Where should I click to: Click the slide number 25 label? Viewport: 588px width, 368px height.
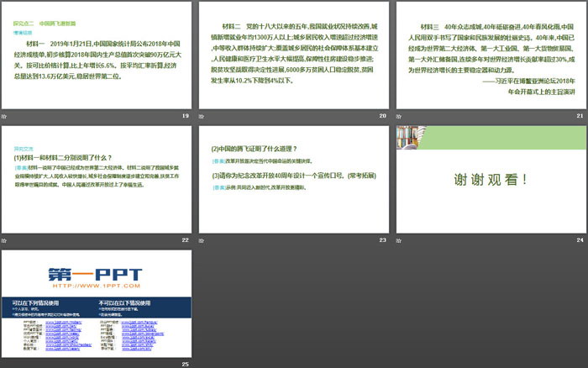coord(185,363)
